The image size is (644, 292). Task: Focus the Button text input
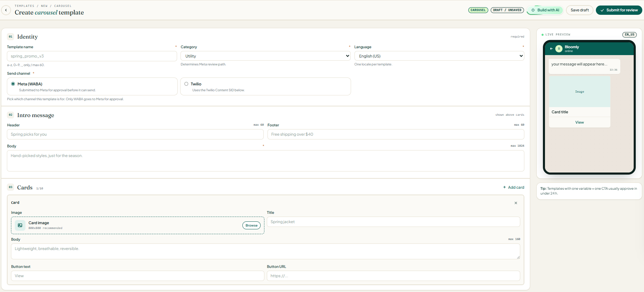pos(138,276)
